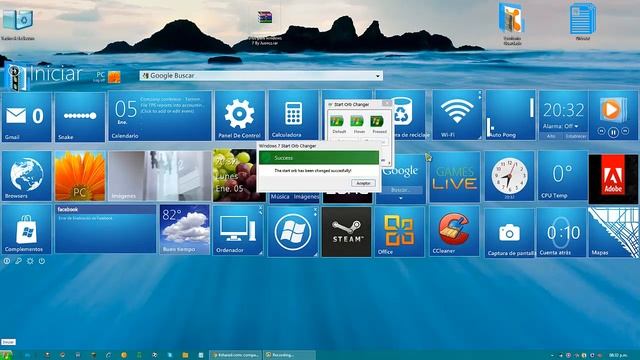Skip to previous track on media tile
640x360 pixels.
[x=601, y=131]
